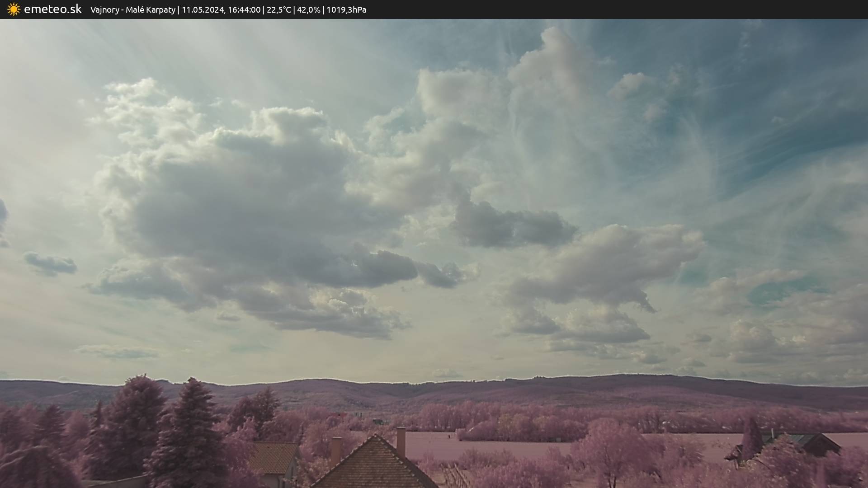868x488 pixels.
Task: Click the 22,5°C temperature reading
Action: (279, 9)
